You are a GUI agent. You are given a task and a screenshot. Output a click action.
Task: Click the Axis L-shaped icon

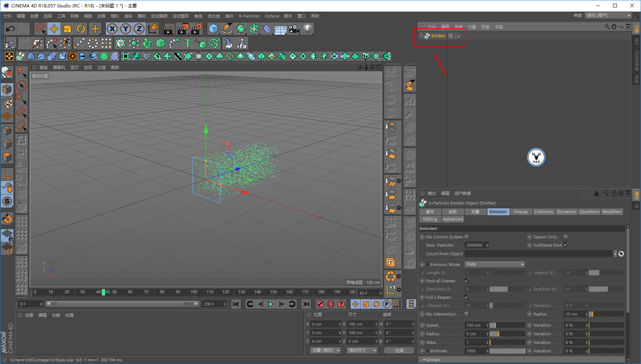click(7, 174)
